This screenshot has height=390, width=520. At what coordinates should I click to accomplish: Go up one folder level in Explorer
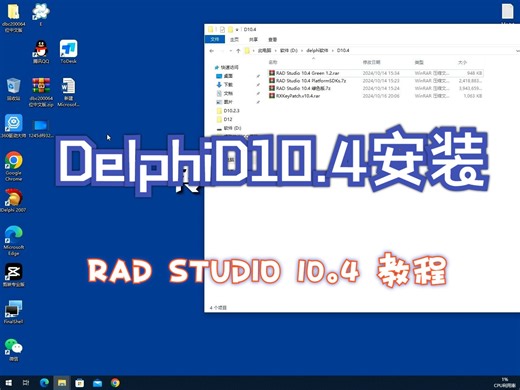click(x=238, y=51)
